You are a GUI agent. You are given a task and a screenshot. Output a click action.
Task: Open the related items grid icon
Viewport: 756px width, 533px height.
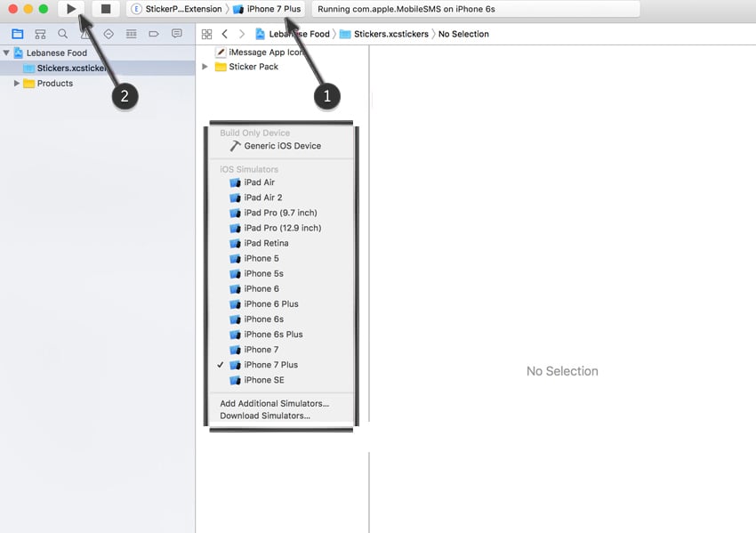[207, 34]
